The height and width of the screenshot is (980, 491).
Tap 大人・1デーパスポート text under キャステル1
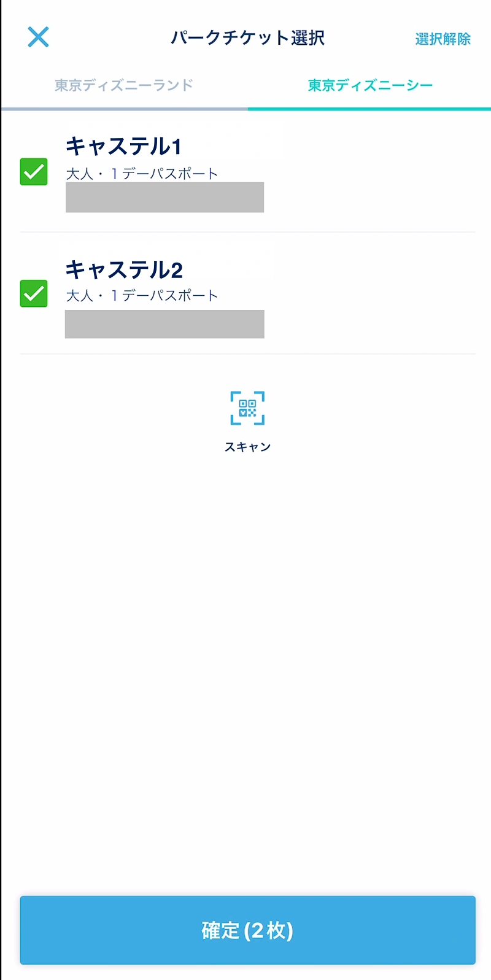coord(142,174)
